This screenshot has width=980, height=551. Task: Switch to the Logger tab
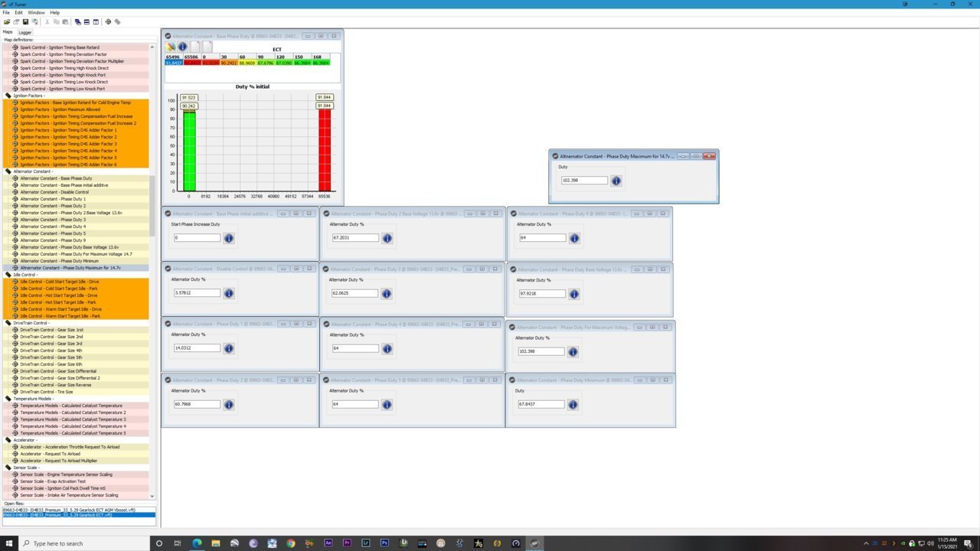25,32
